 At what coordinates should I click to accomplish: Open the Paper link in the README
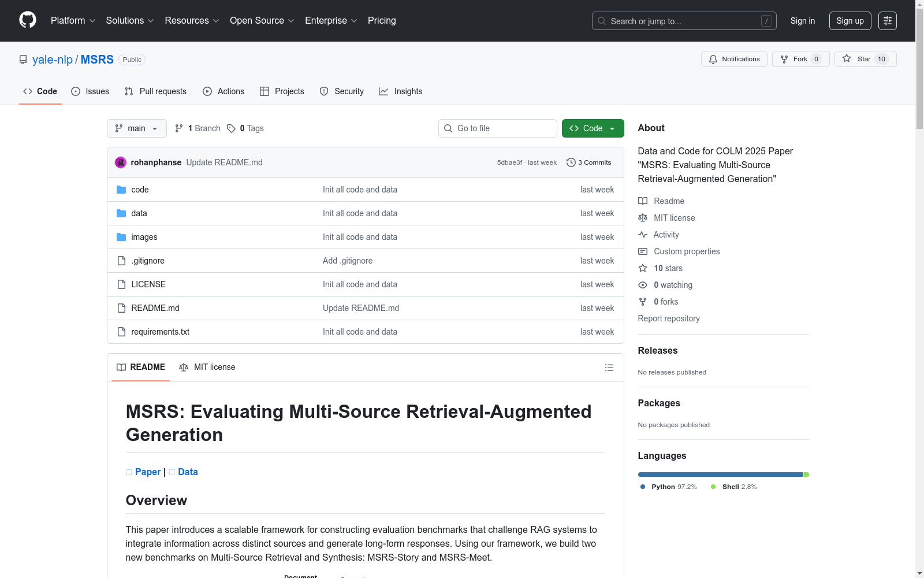click(148, 472)
